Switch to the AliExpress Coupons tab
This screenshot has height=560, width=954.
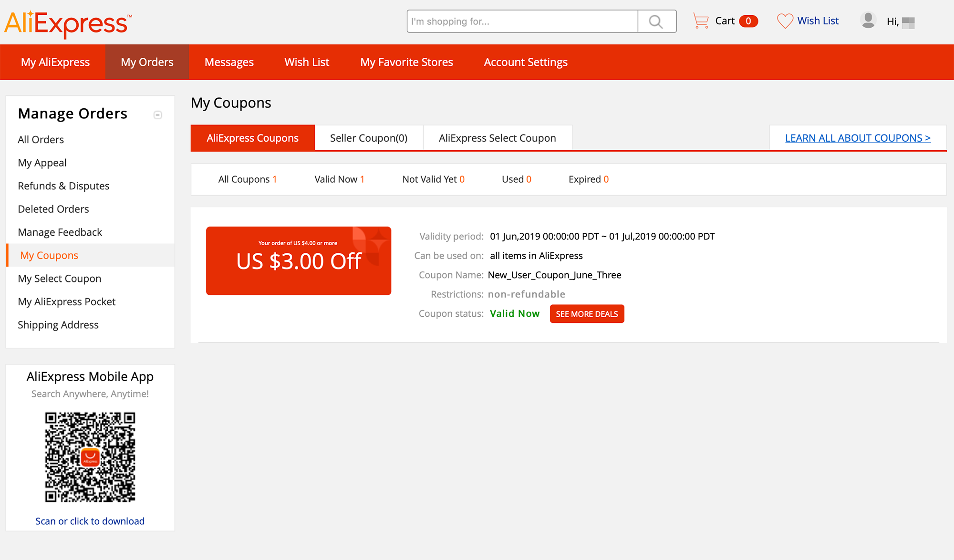pyautogui.click(x=252, y=138)
